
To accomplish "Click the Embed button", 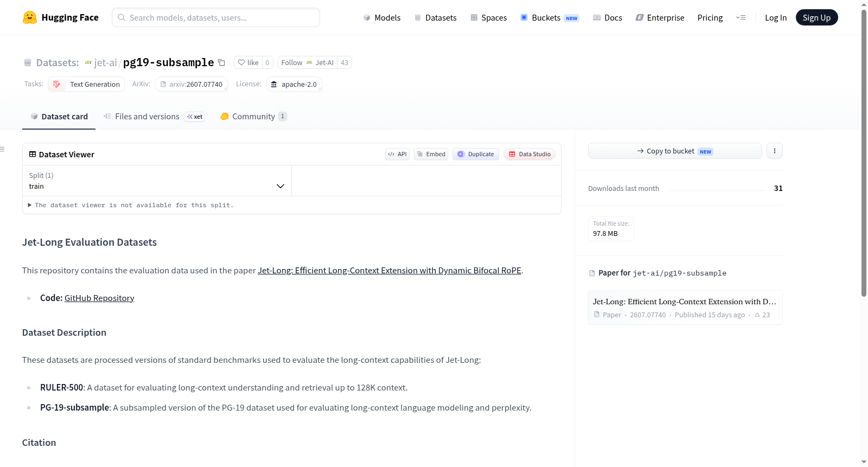I will pos(431,154).
